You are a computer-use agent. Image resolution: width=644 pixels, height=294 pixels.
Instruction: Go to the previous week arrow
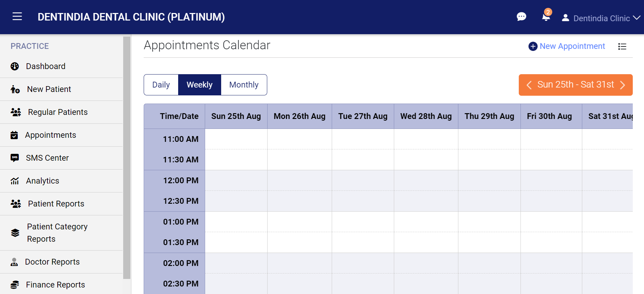[529, 85]
